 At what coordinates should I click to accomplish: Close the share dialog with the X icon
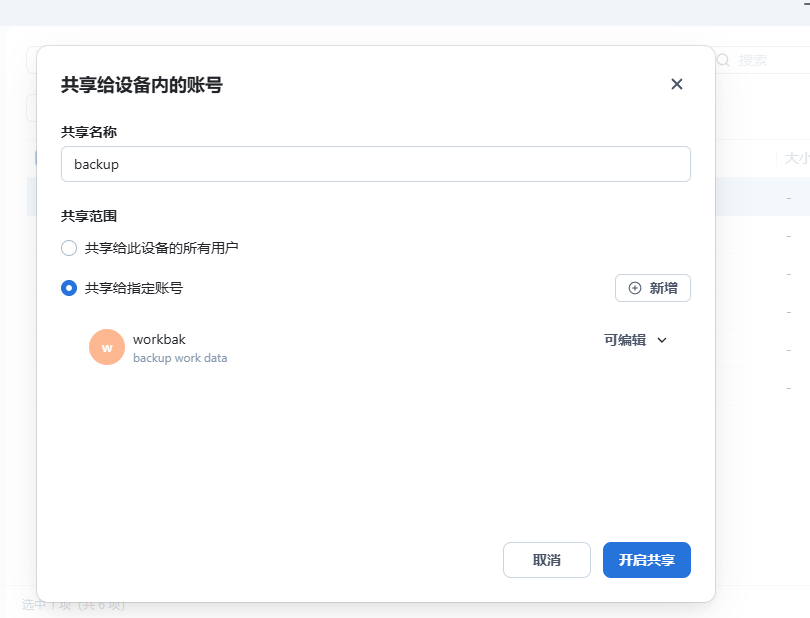click(677, 84)
